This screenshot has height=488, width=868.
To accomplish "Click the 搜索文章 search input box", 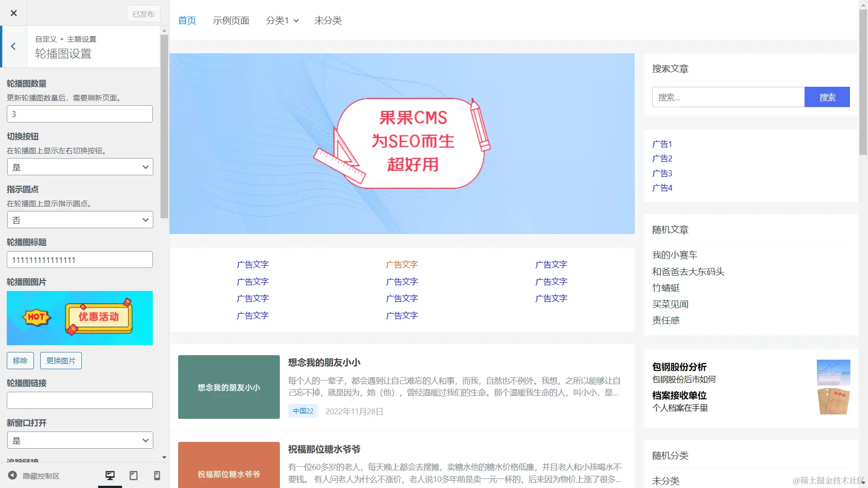I will pyautogui.click(x=728, y=97).
